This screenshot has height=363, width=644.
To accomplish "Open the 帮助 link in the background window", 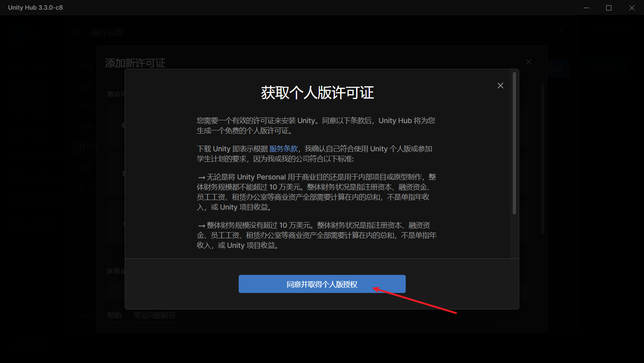I will [x=114, y=316].
